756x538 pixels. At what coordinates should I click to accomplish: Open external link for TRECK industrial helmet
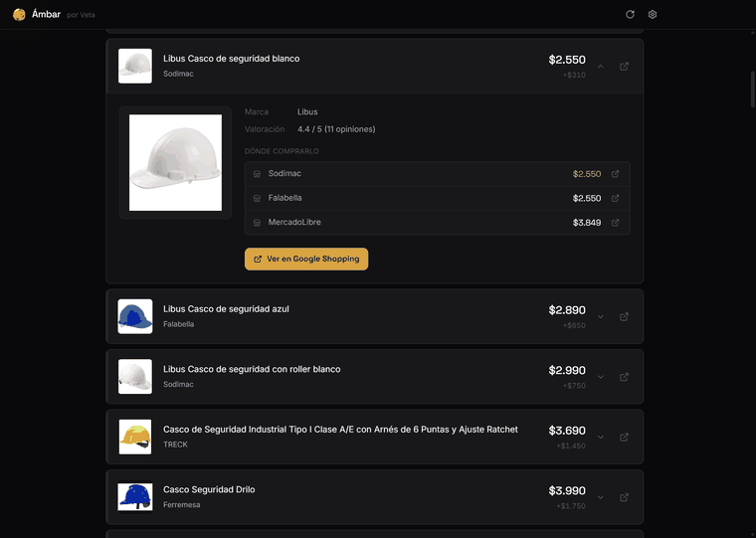624,438
